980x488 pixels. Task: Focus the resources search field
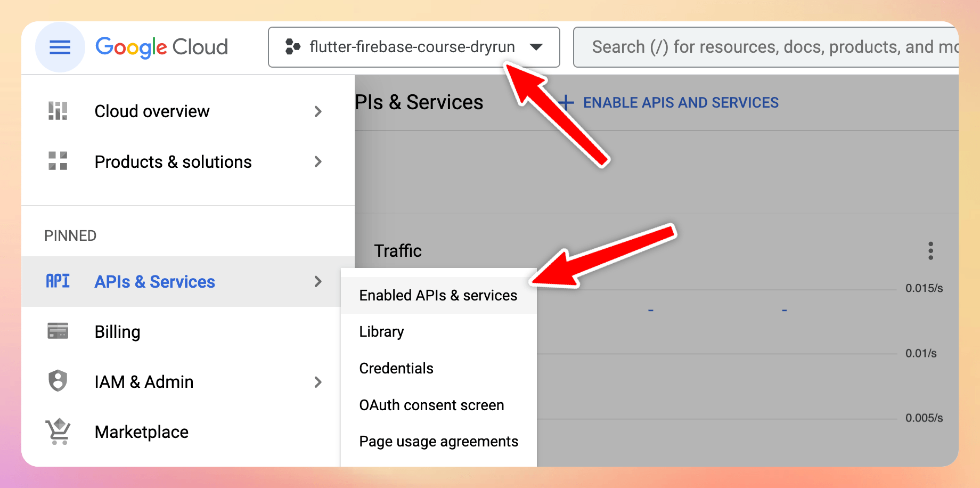coord(766,47)
